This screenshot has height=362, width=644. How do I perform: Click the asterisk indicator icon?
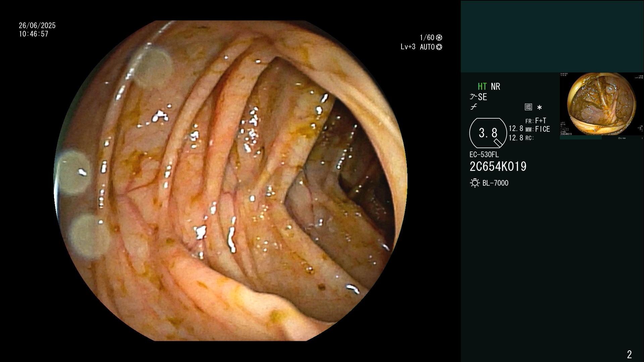(x=539, y=108)
